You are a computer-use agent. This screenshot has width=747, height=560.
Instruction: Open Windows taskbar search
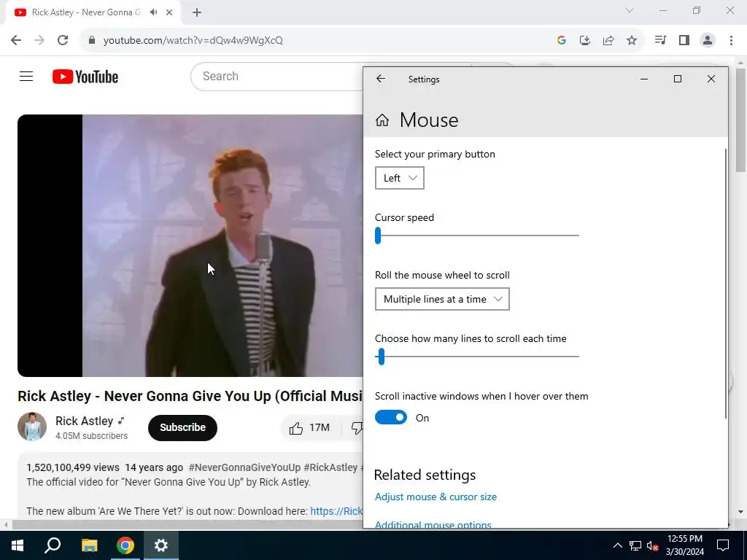pyautogui.click(x=53, y=545)
